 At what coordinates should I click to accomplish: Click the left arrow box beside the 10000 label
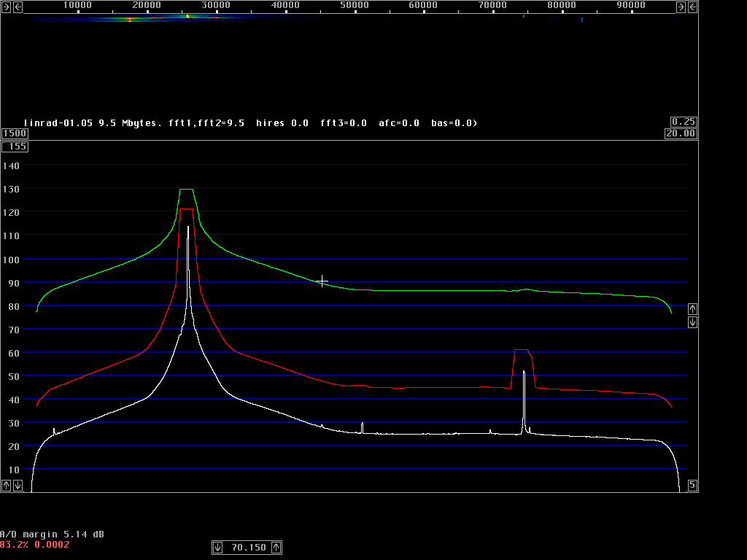[x=18, y=7]
